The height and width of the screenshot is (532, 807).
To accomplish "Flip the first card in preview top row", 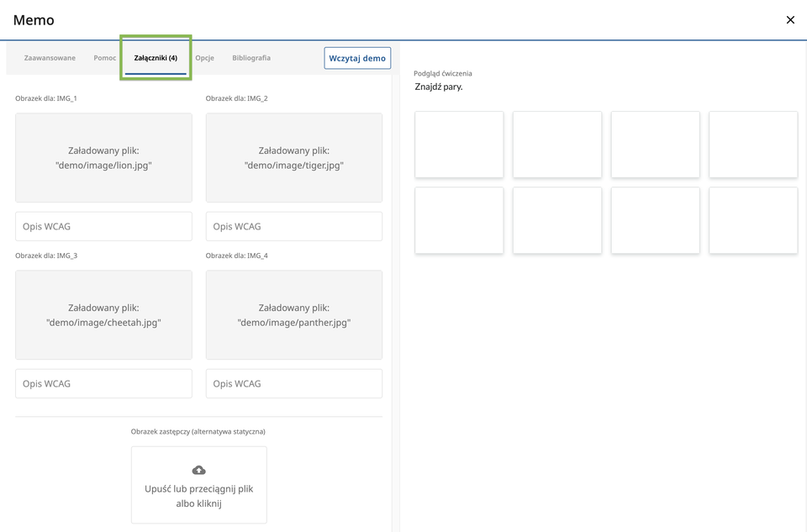I will (459, 145).
